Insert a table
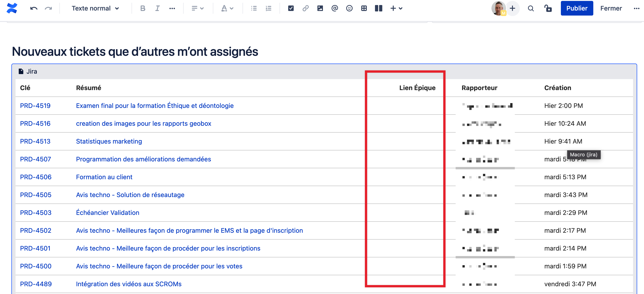The height and width of the screenshot is (294, 644). [x=364, y=8]
